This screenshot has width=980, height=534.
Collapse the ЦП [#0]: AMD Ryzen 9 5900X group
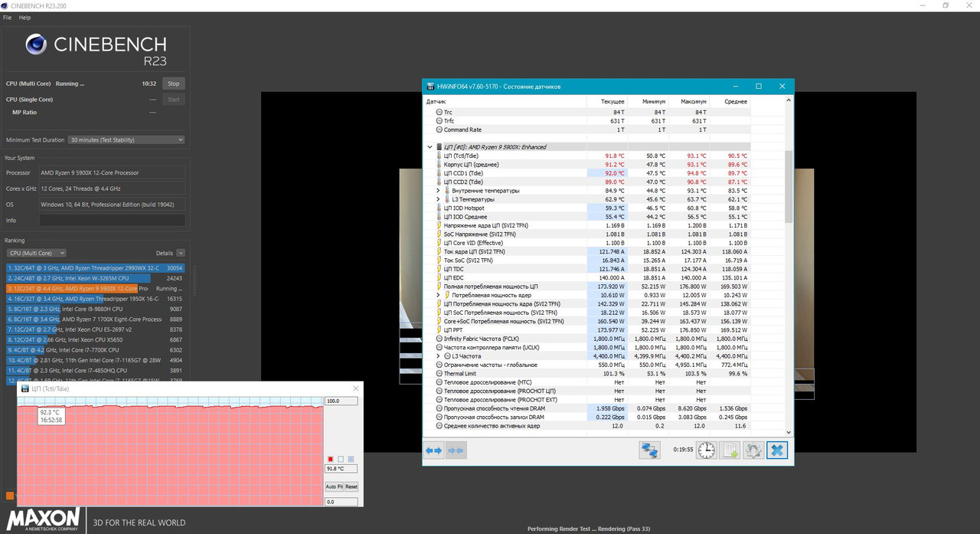(430, 146)
